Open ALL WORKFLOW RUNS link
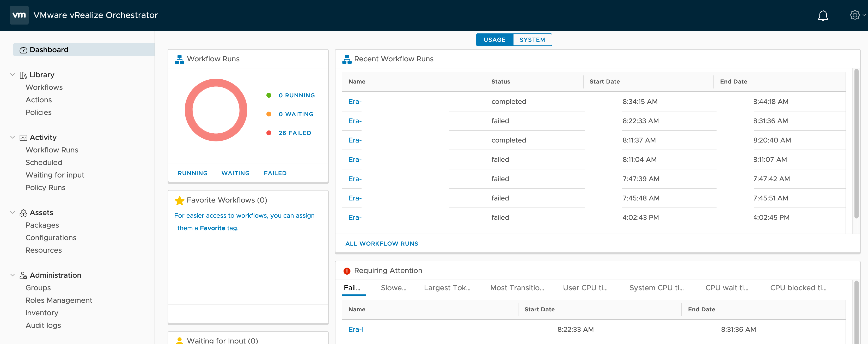Screen dimensions: 868x344 coord(382,244)
